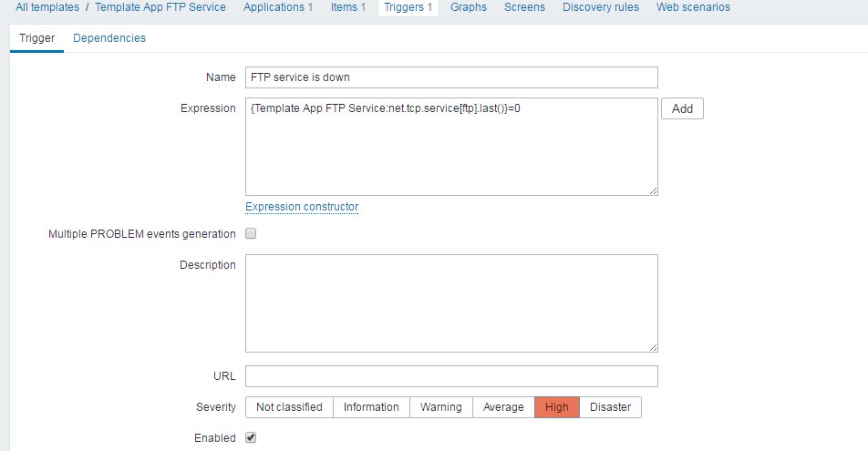The image size is (868, 451).
Task: Open the Template App FTP Service link
Action: [160, 7]
